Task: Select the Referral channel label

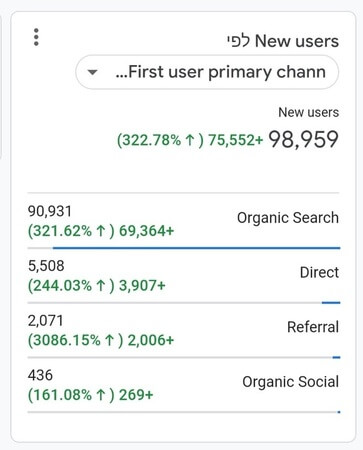Action: pos(313,327)
